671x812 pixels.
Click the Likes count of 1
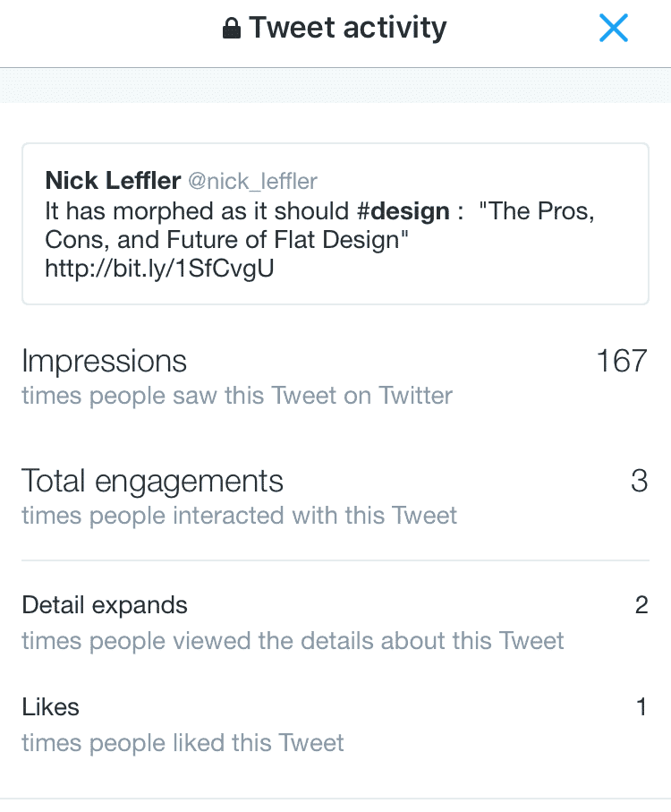pos(641,707)
